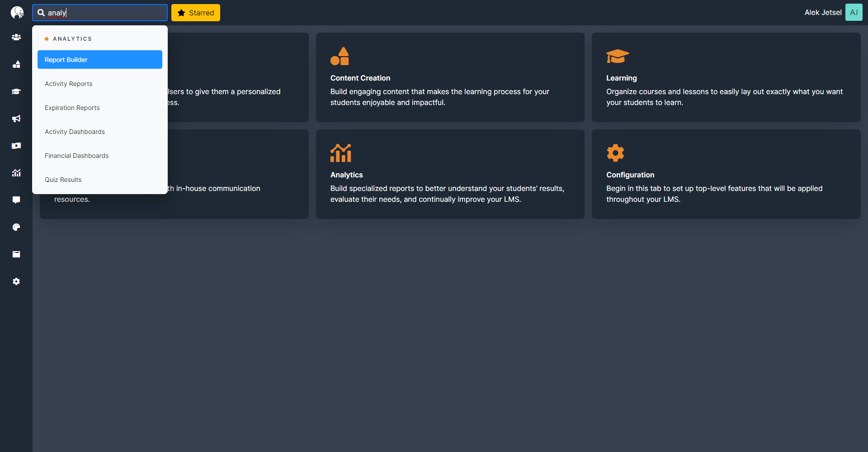Open the money e-commerce sidebar icon

click(16, 146)
